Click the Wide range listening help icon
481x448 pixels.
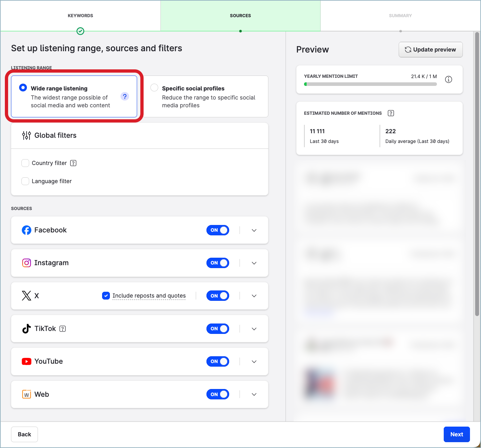125,96
